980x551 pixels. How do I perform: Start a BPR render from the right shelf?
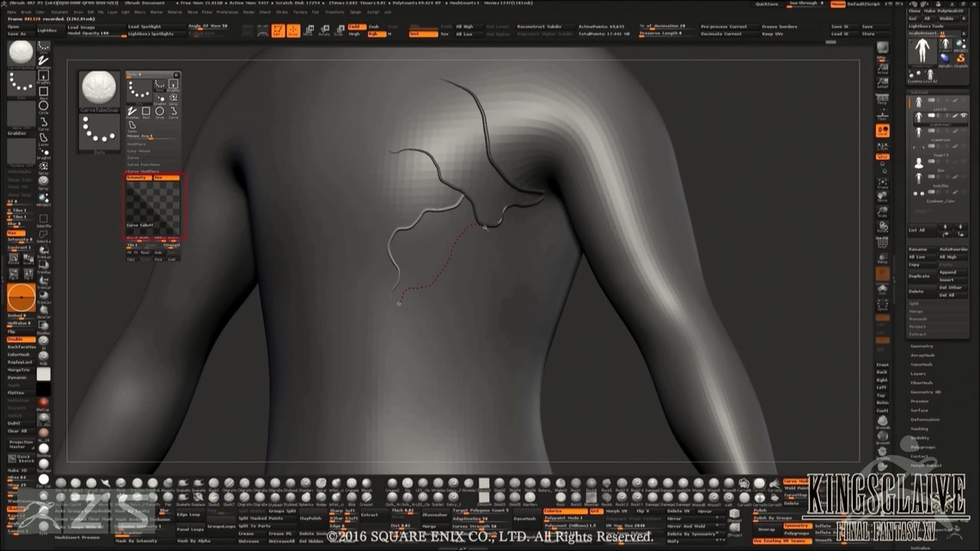[x=883, y=49]
